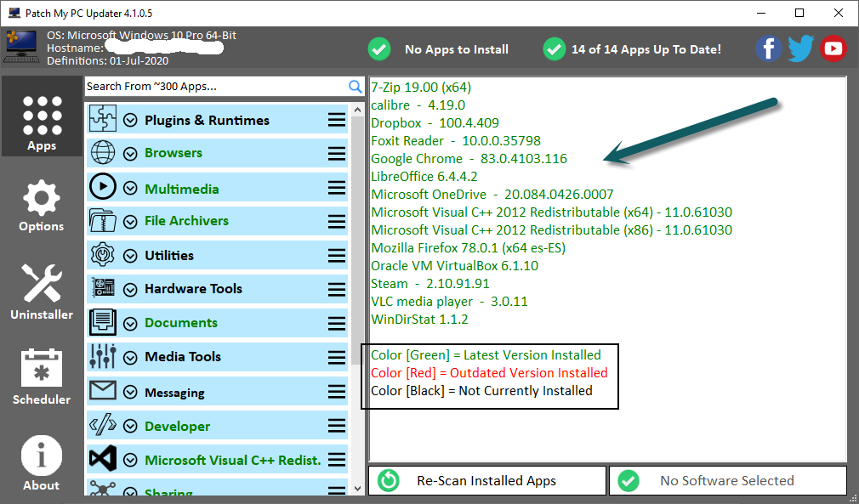This screenshot has height=504, width=859.
Task: Select Foxit Reader - 10.0.0.35798 entry
Action: pyautogui.click(x=456, y=141)
